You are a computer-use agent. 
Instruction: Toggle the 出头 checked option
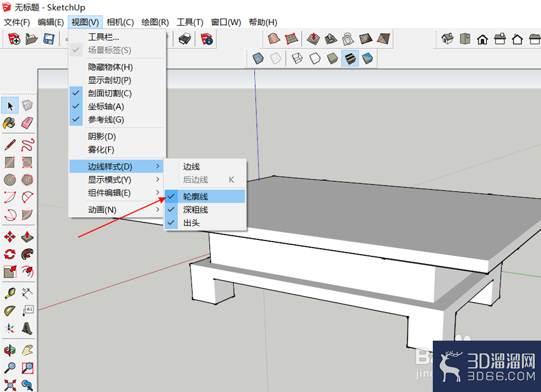point(205,223)
